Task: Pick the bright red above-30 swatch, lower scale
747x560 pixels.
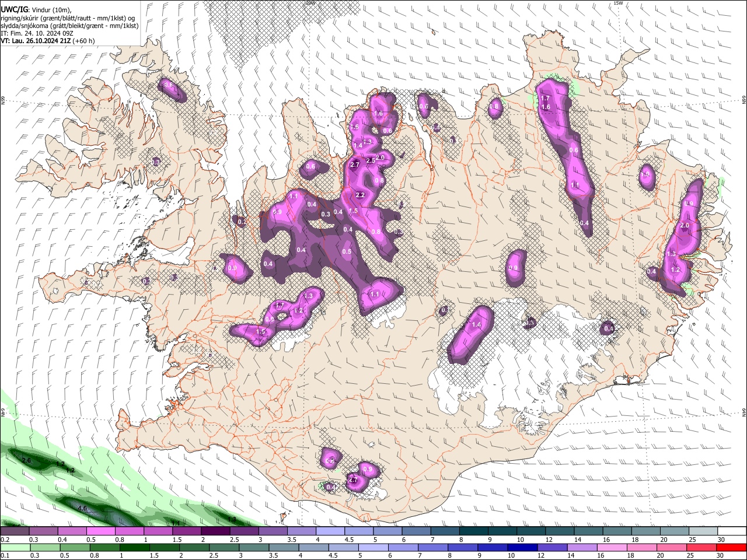Action: pos(732,548)
